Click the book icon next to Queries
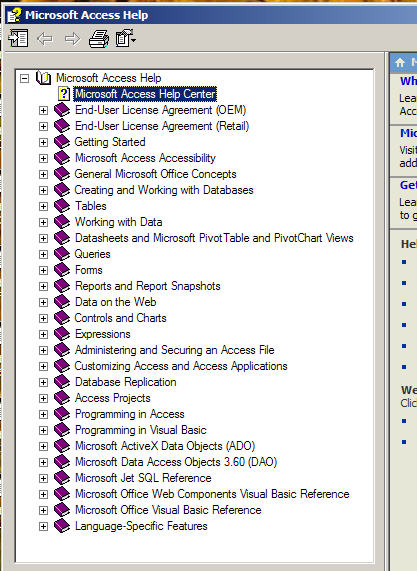The width and height of the screenshot is (417, 571). (x=62, y=254)
